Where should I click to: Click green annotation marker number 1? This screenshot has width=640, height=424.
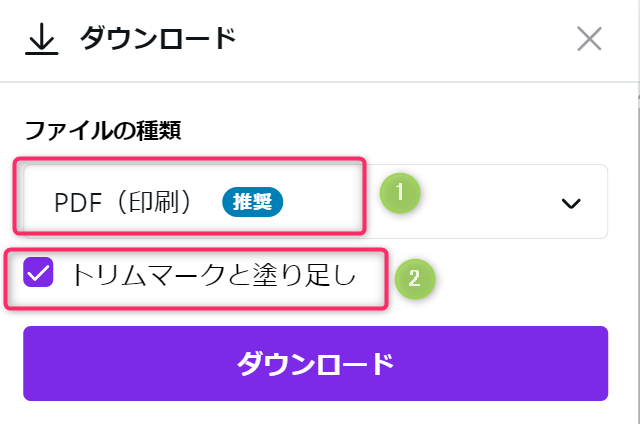click(x=399, y=192)
